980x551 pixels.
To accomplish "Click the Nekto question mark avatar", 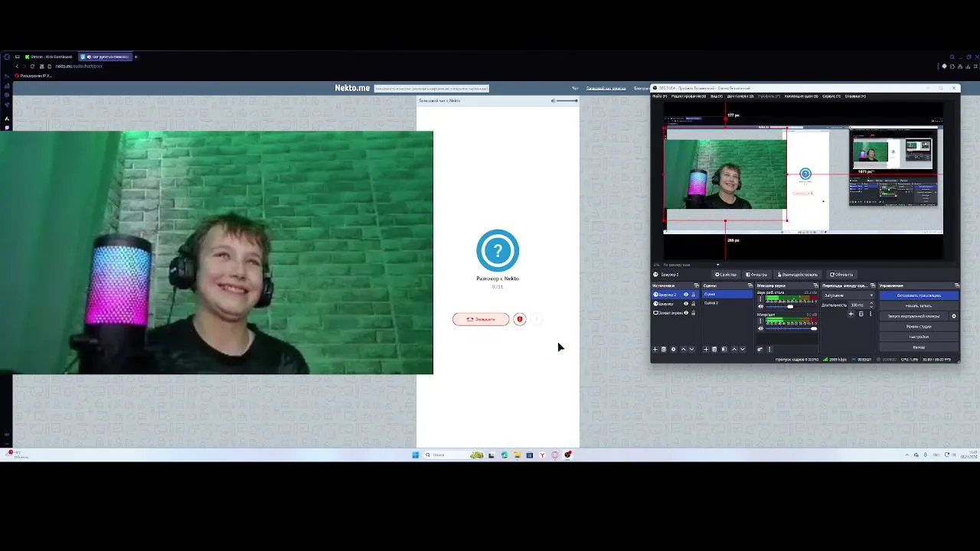I will [498, 250].
